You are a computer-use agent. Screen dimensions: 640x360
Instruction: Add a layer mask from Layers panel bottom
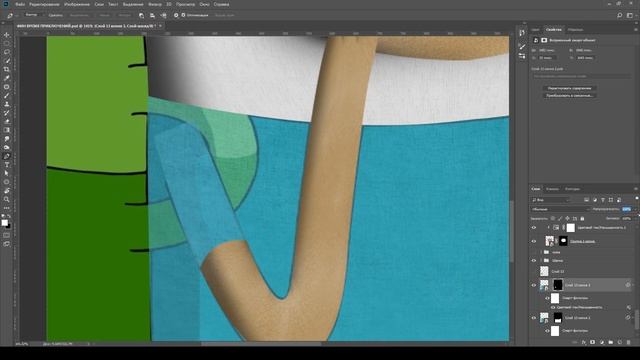593,342
